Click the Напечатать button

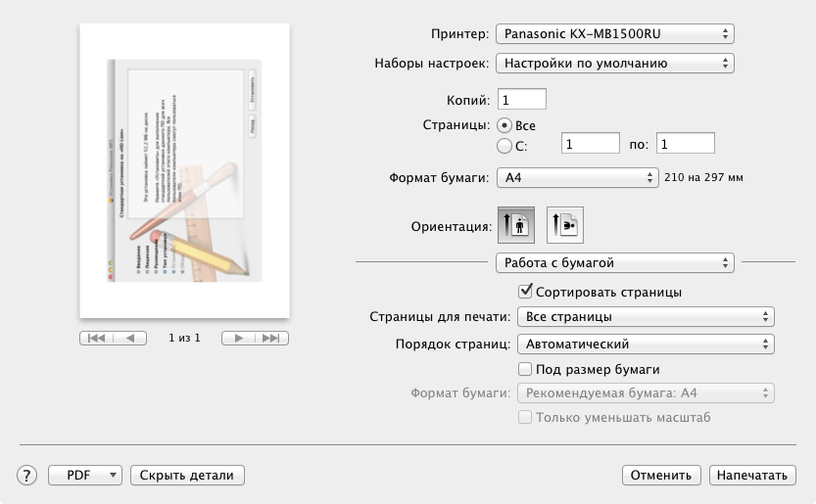[x=752, y=476]
